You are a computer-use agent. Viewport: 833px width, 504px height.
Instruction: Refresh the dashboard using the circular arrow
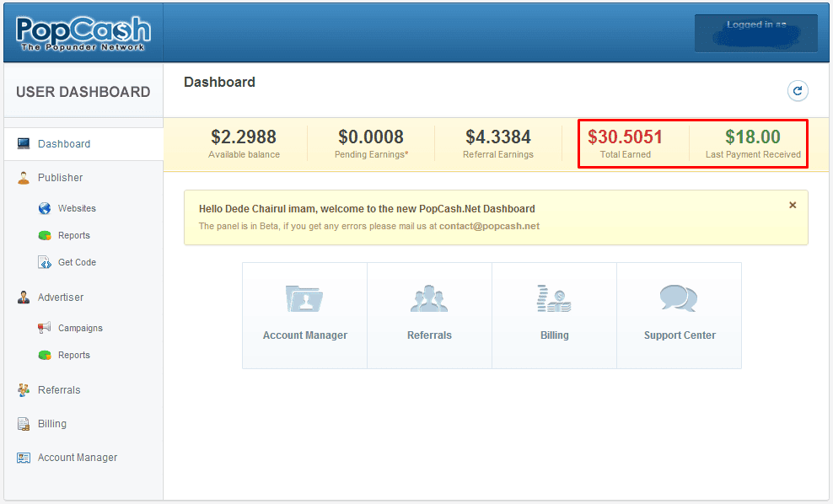pyautogui.click(x=798, y=90)
